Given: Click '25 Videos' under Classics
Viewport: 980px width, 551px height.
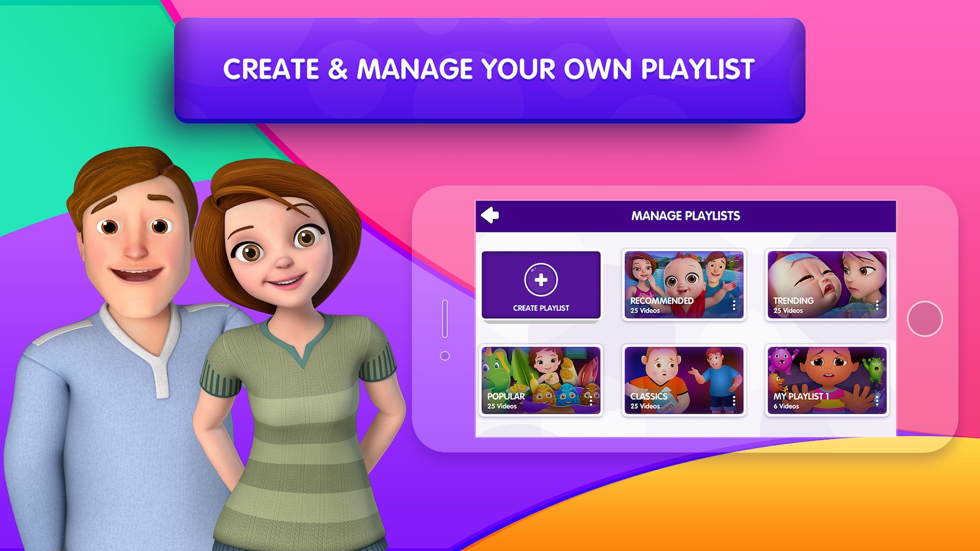Looking at the screenshot, I should click(x=645, y=406).
